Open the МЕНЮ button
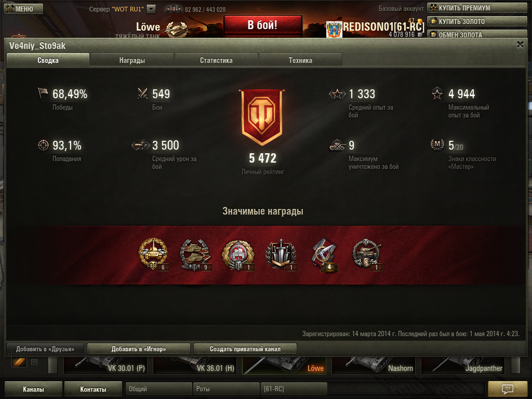The height and width of the screenshot is (399, 532). coord(23,9)
